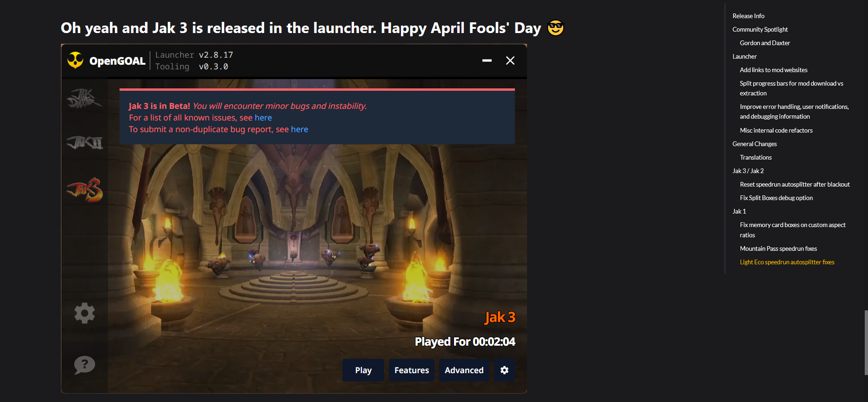Jump to Community Spotlight section

pos(760,29)
